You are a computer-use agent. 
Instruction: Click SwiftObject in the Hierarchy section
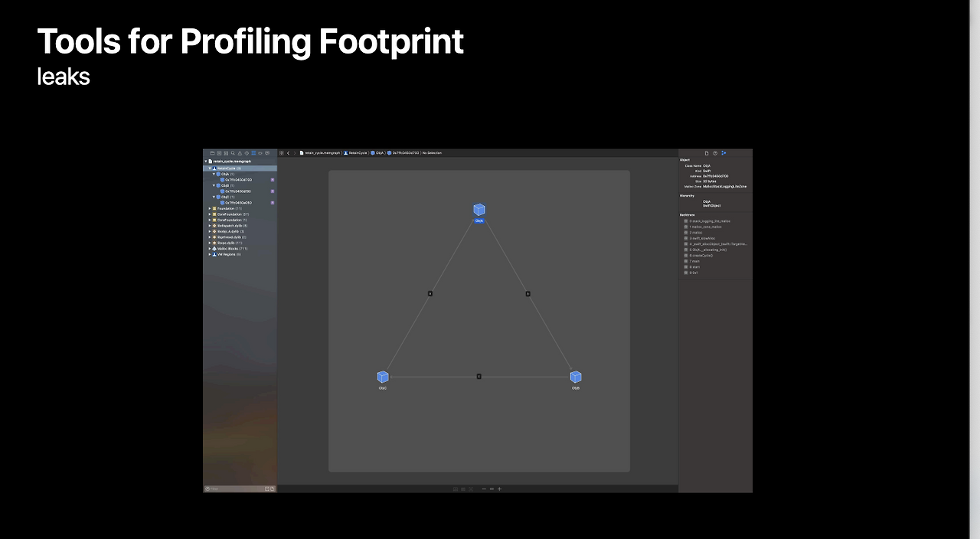(x=712, y=206)
